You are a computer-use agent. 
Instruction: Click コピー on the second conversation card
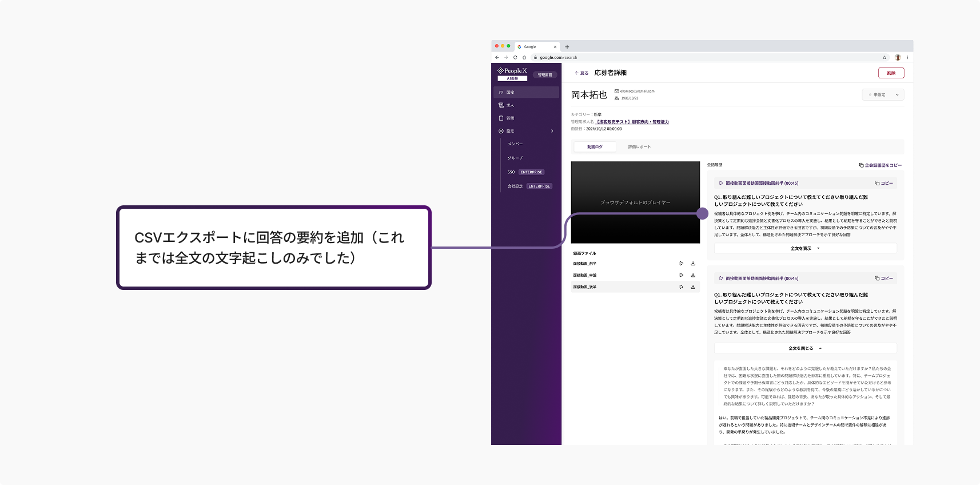(x=884, y=279)
